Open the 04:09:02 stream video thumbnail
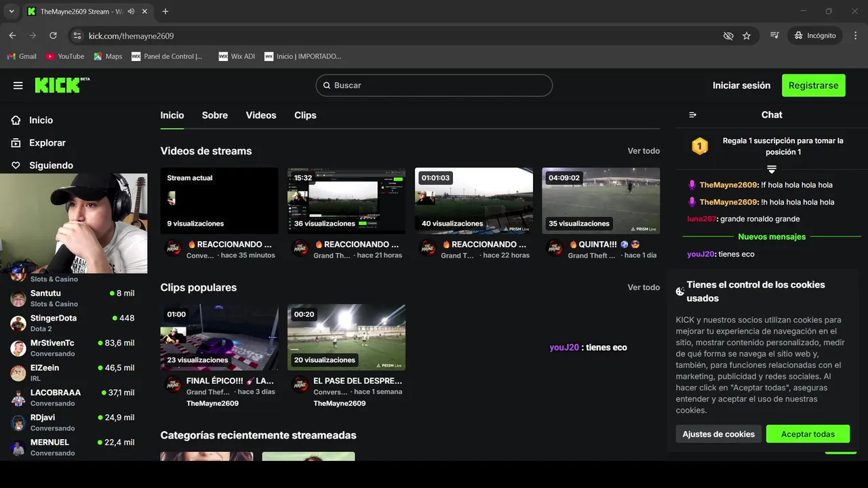The width and height of the screenshot is (868, 488). [601, 201]
